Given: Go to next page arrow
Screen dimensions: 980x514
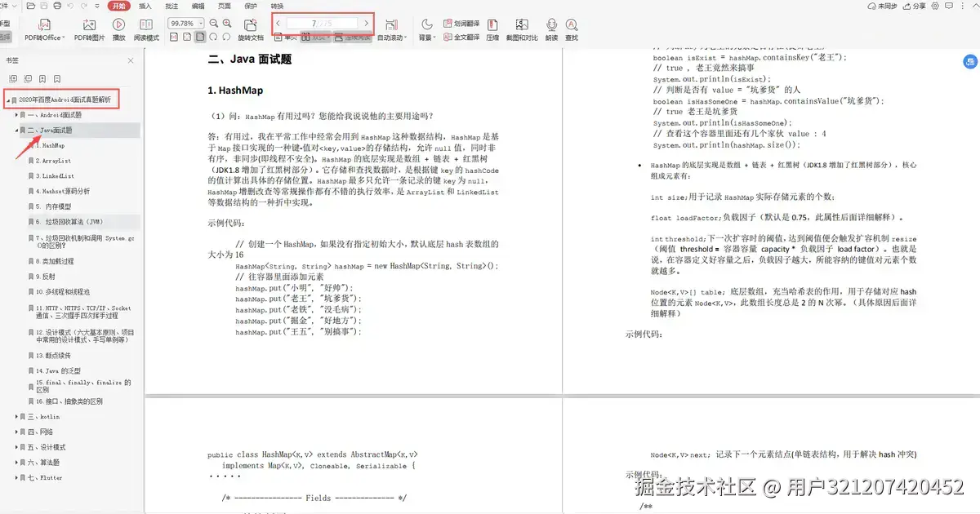Looking at the screenshot, I should click(367, 24).
